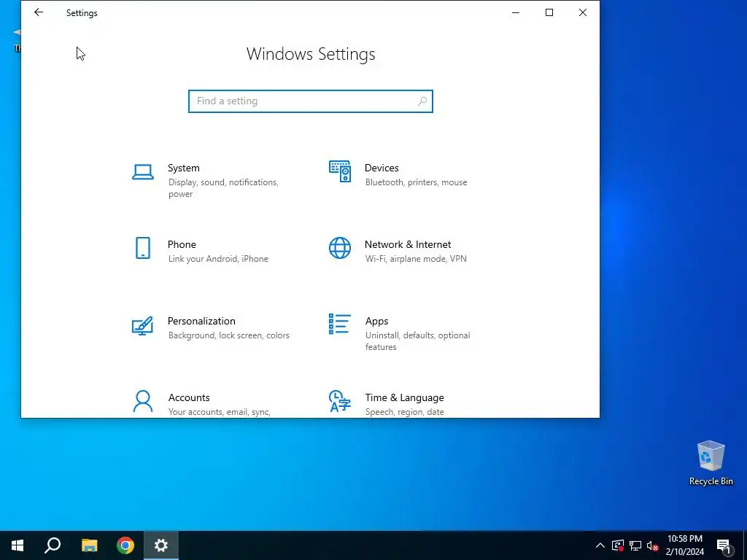Click the 'Windows Settings' heading
Viewport: 747px width, 560px height.
click(311, 54)
